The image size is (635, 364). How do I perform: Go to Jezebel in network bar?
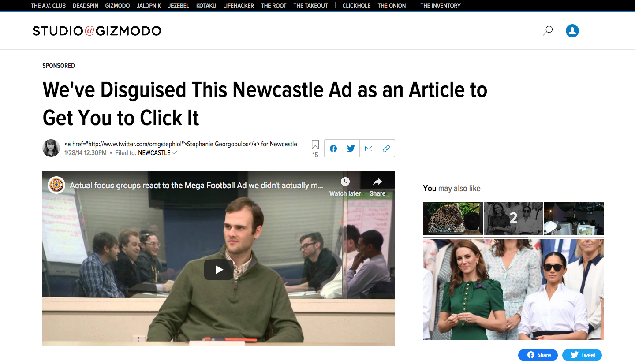(x=179, y=6)
